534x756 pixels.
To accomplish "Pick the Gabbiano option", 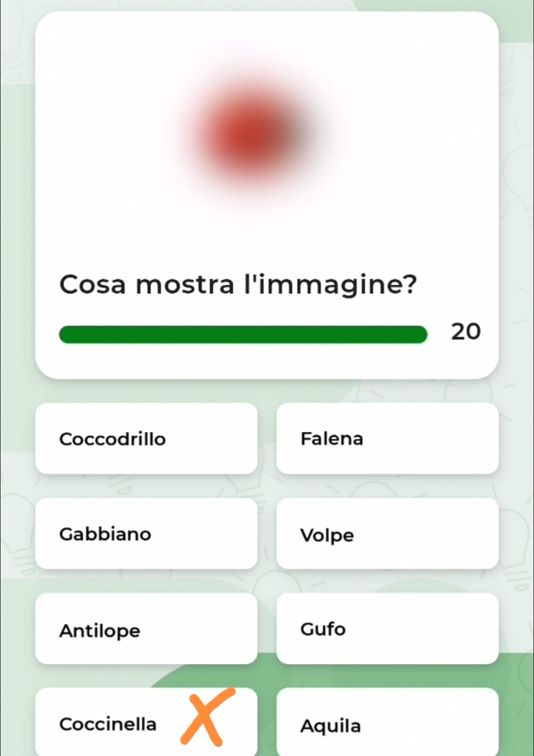I will click(x=146, y=533).
